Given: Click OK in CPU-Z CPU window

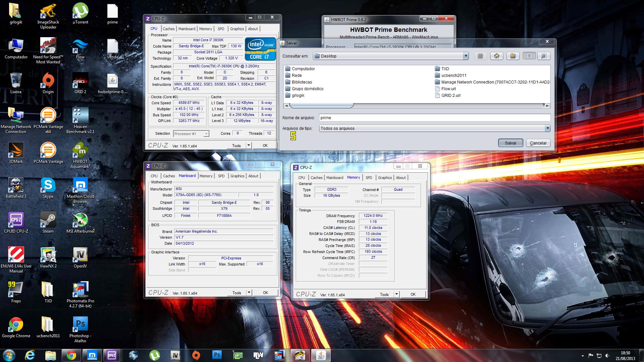Looking at the screenshot, I should (265, 145).
